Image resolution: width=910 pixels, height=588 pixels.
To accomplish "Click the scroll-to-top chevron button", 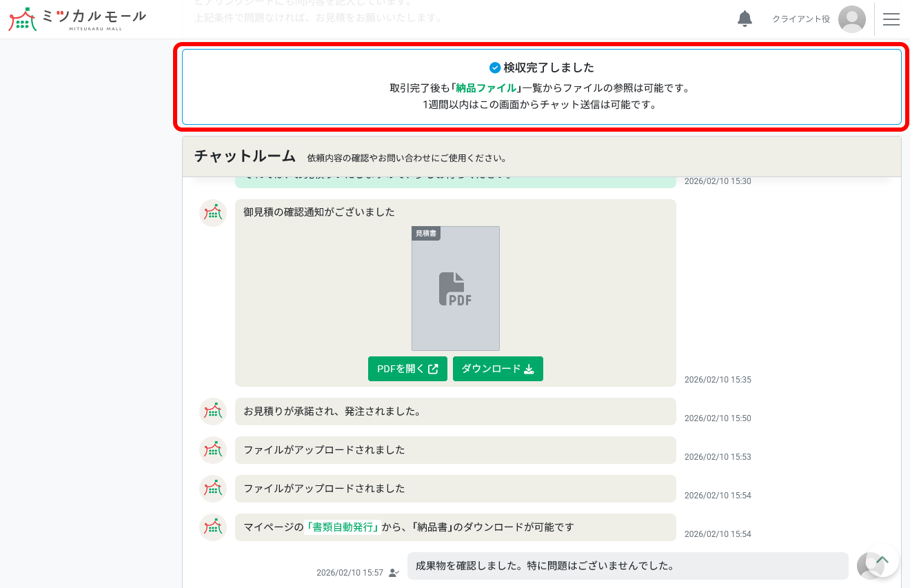I will point(882,561).
